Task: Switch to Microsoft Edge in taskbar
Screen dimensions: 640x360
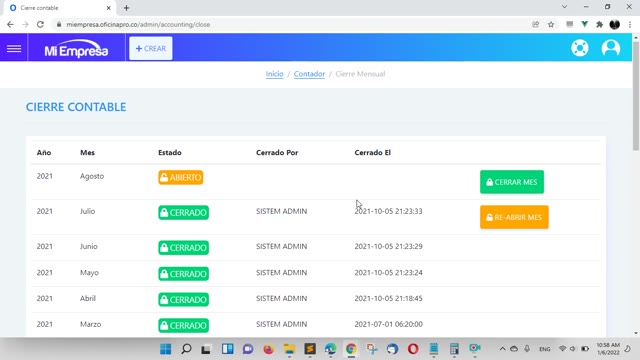Action: click(x=330, y=349)
